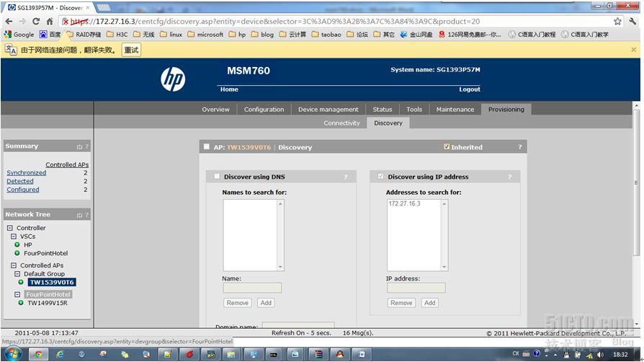The width and height of the screenshot is (644, 362).
Task: Open the taobao bookmarks folder
Action: pos(326,35)
